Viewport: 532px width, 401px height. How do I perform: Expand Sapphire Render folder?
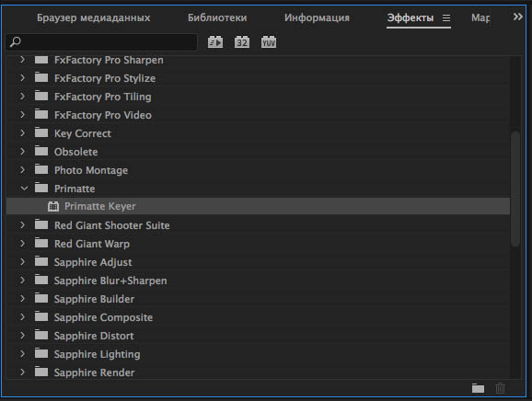coord(22,372)
